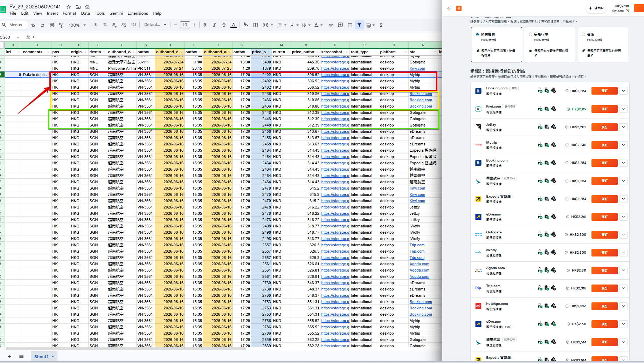The width and height of the screenshot is (644, 363).
Task: Click the orange Kayak K logo
Action: [x=459, y=8]
